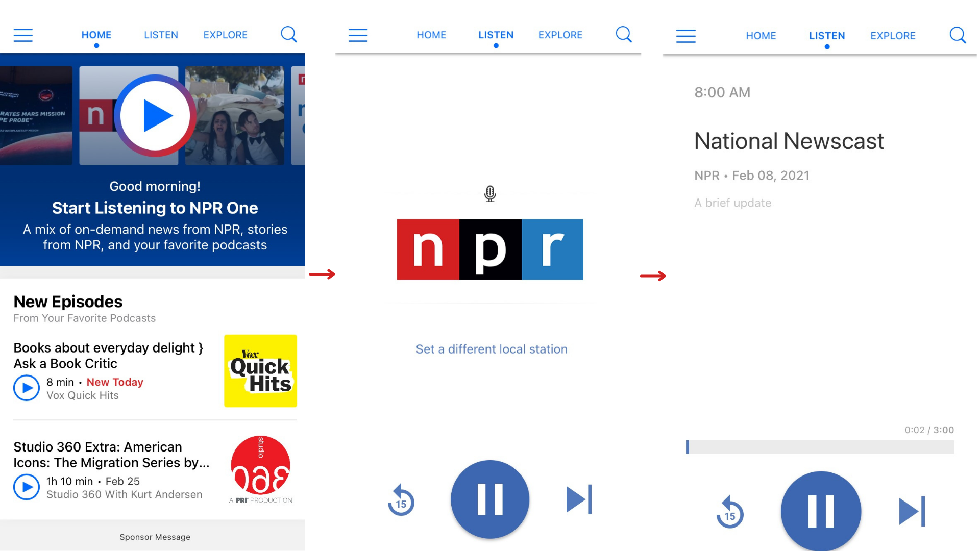Tap the skip forward icon on the Listen screen

(578, 499)
